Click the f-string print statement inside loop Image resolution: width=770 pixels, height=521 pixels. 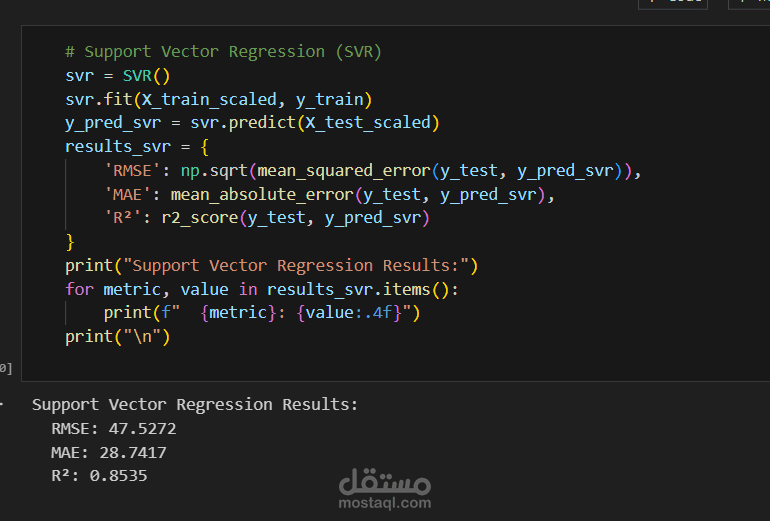click(262, 313)
